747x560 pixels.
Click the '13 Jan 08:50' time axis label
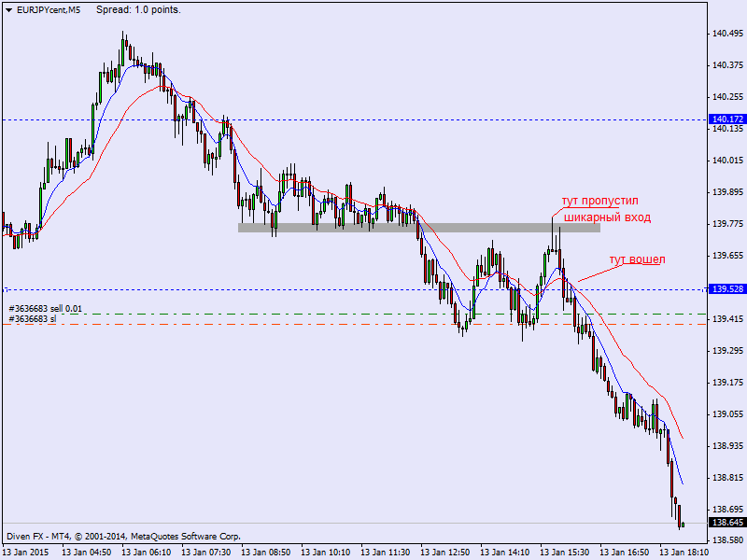[265, 553]
